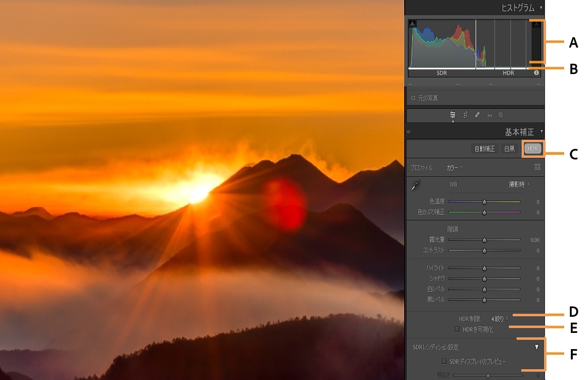Click the シャドウ slider handle

pos(484,279)
